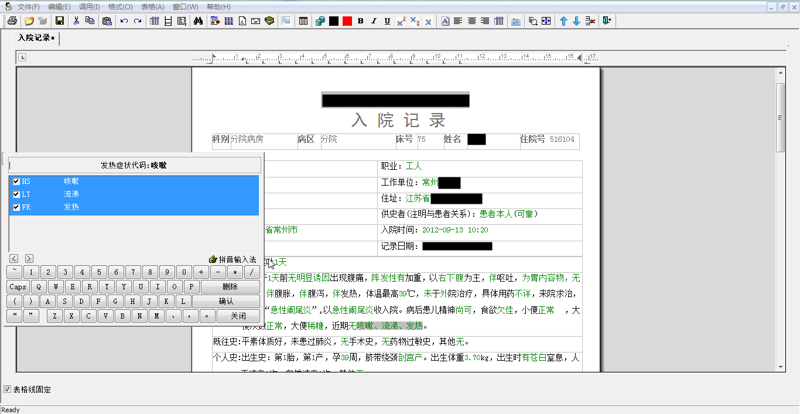Click the 入院记录 document title

pyautogui.click(x=398, y=120)
